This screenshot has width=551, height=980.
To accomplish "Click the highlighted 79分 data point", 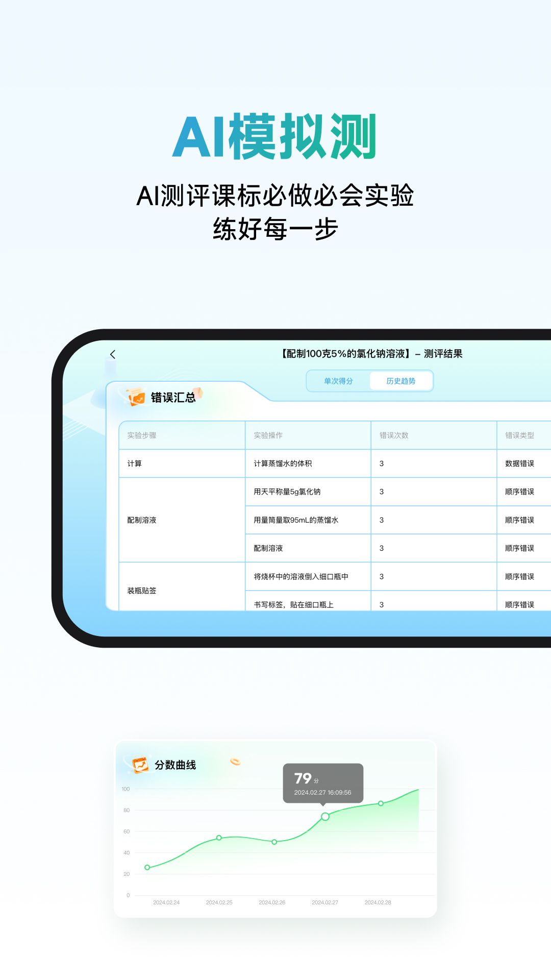I will point(325,817).
